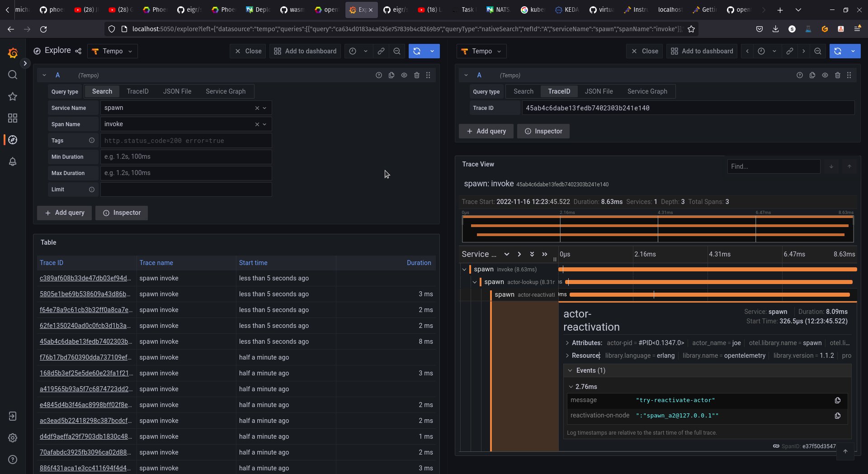Collapse the 2.76ms event entry
868x474 pixels.
571,387
